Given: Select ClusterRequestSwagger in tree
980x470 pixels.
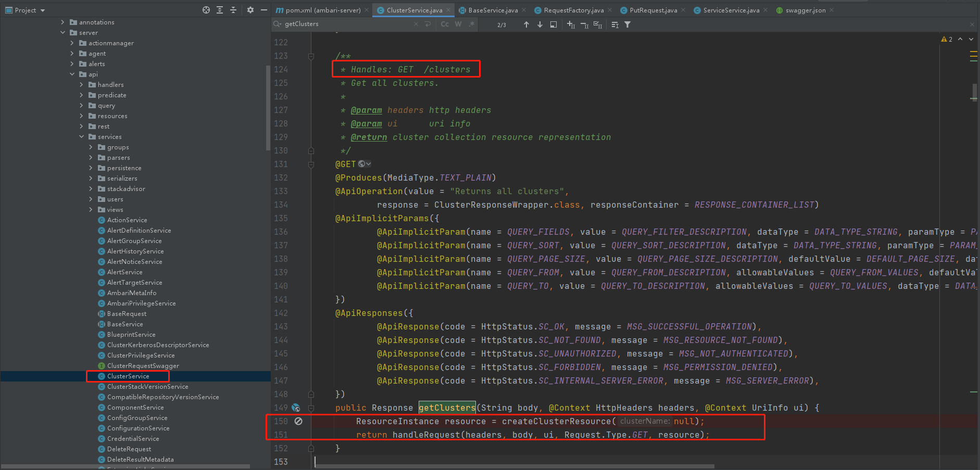Looking at the screenshot, I should pos(143,365).
